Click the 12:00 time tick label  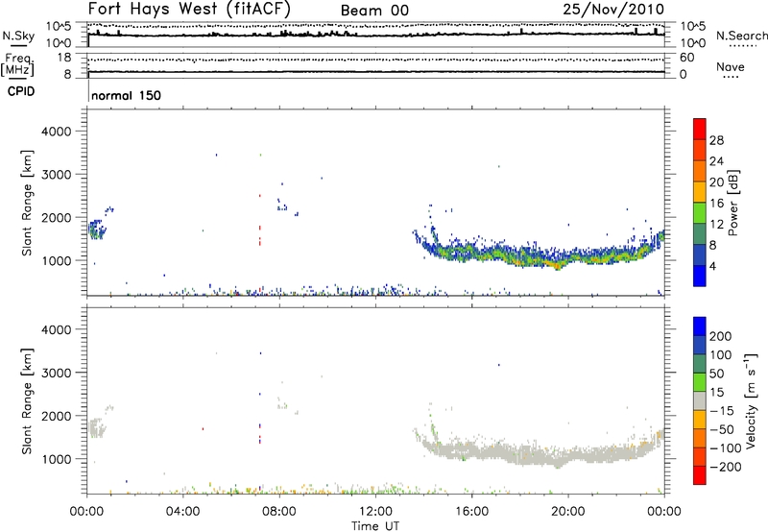tap(375, 512)
